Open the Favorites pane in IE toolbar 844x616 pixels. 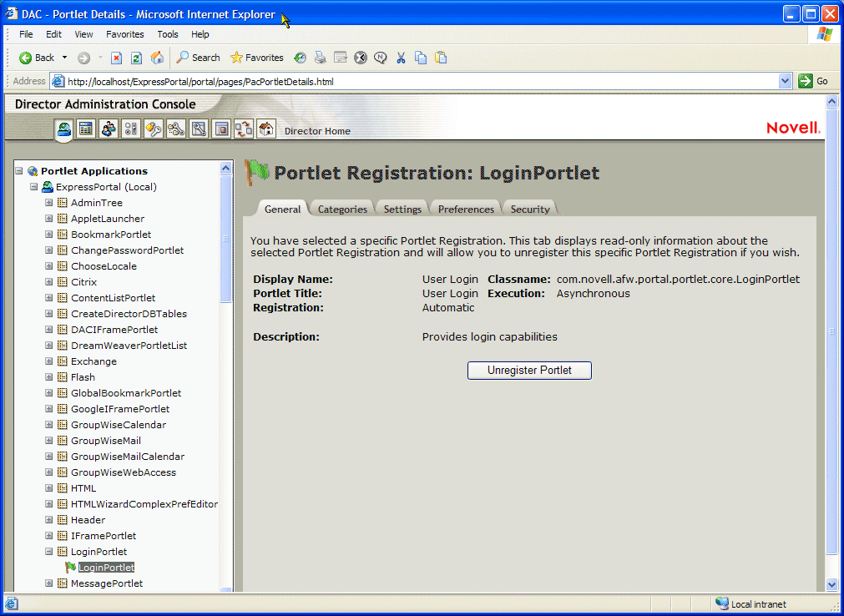[257, 58]
